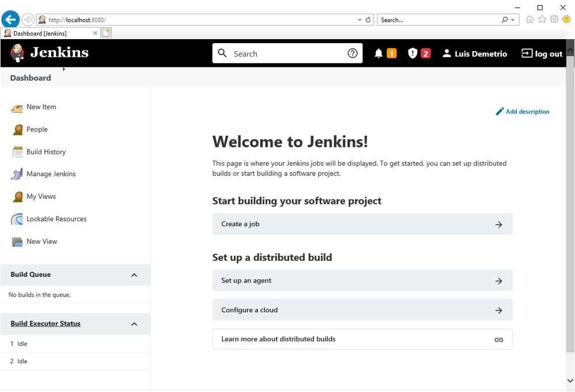Click the red security count badge
The width and height of the screenshot is (575, 392).
(x=426, y=54)
